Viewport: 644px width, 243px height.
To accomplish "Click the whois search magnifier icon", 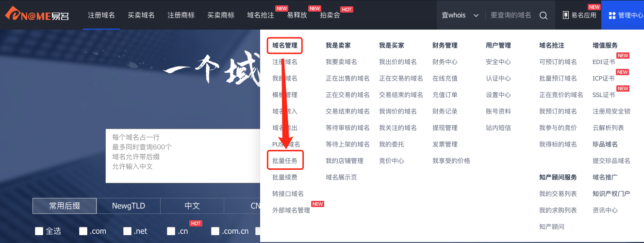I will tap(544, 15).
